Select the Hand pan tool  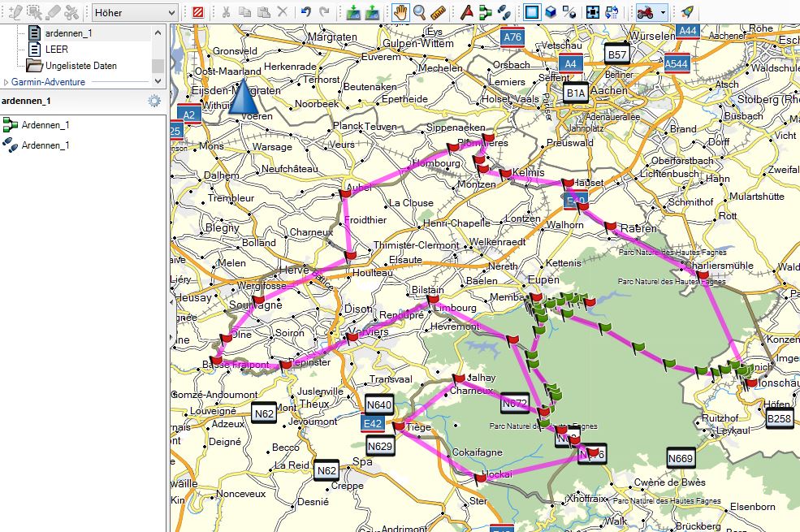(400, 12)
